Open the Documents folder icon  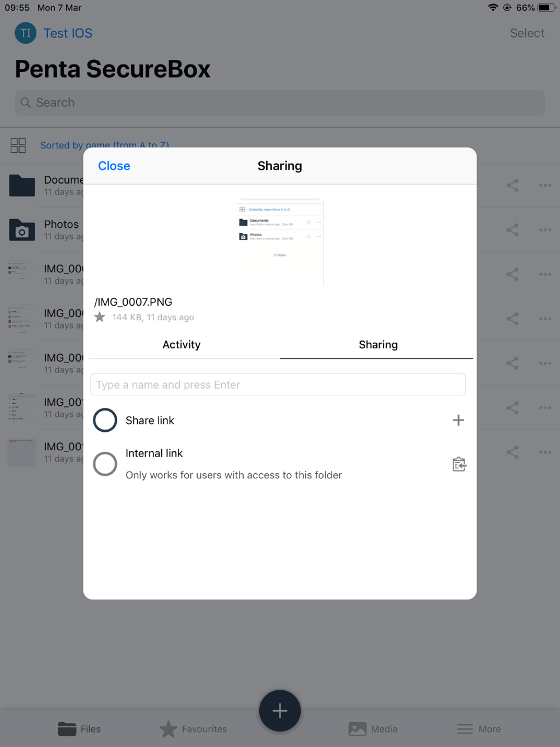22,185
